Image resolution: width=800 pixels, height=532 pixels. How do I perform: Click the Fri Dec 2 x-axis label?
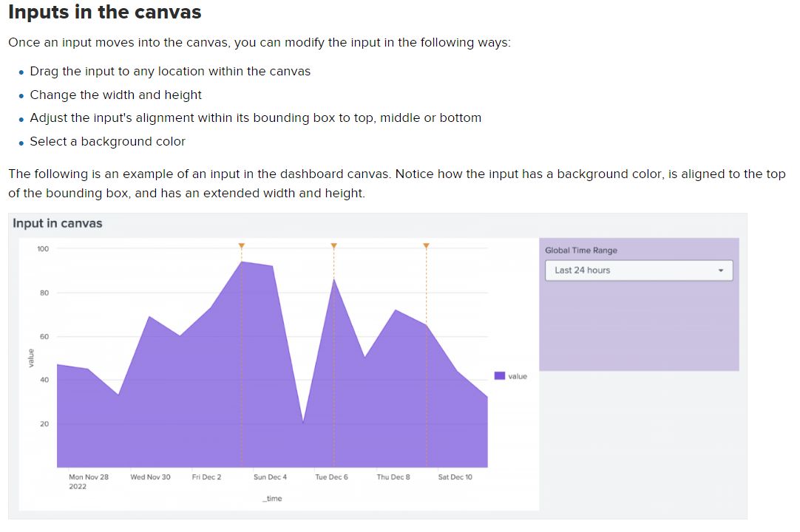click(206, 477)
